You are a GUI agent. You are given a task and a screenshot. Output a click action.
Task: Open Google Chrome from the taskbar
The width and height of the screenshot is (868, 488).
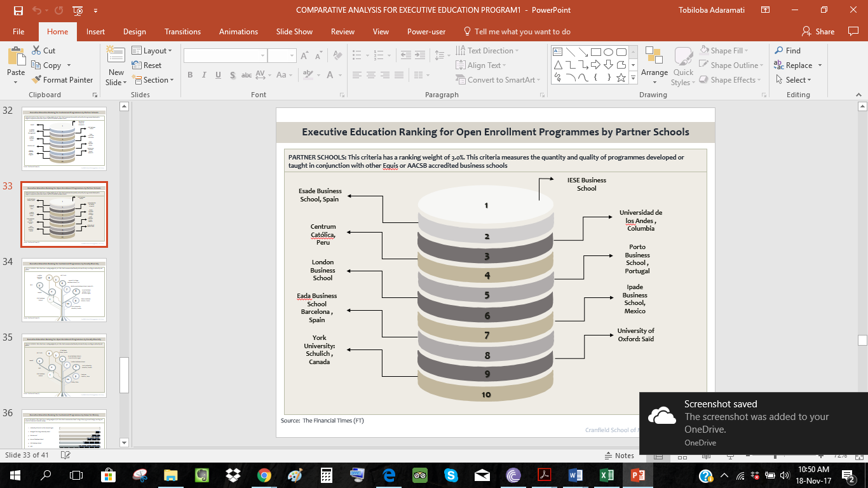click(x=264, y=475)
